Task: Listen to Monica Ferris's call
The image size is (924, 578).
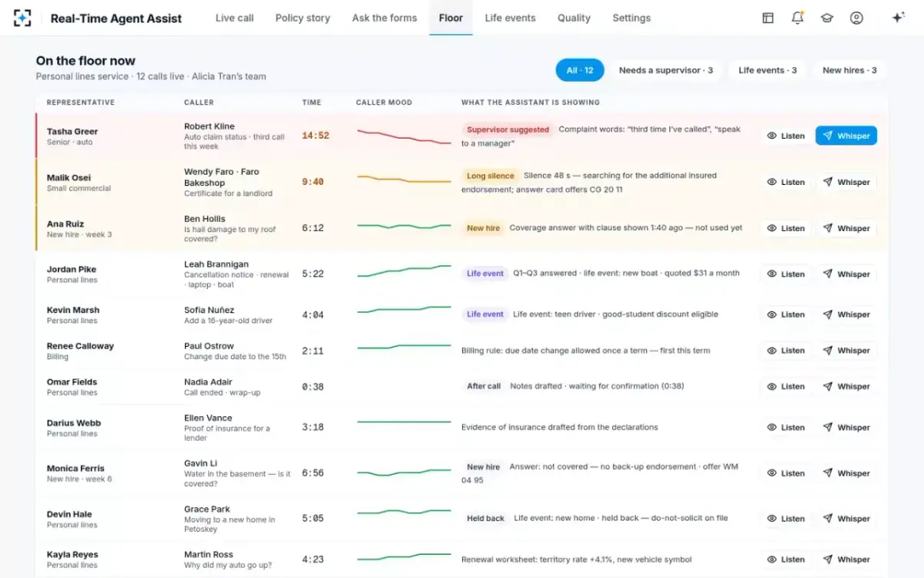Action: (x=785, y=473)
